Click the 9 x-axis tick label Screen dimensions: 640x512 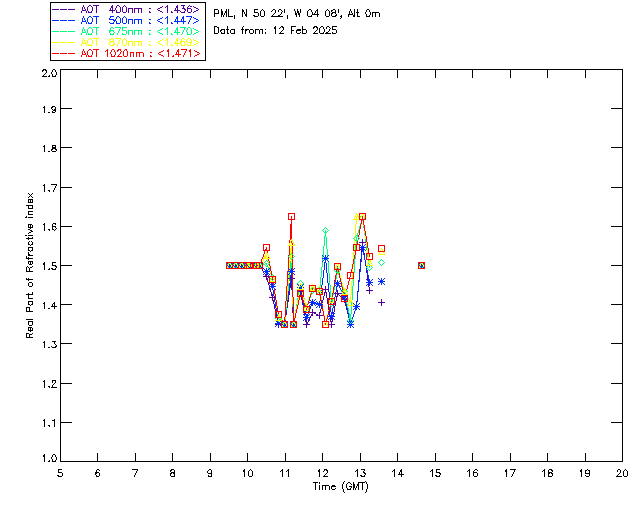tap(210, 473)
